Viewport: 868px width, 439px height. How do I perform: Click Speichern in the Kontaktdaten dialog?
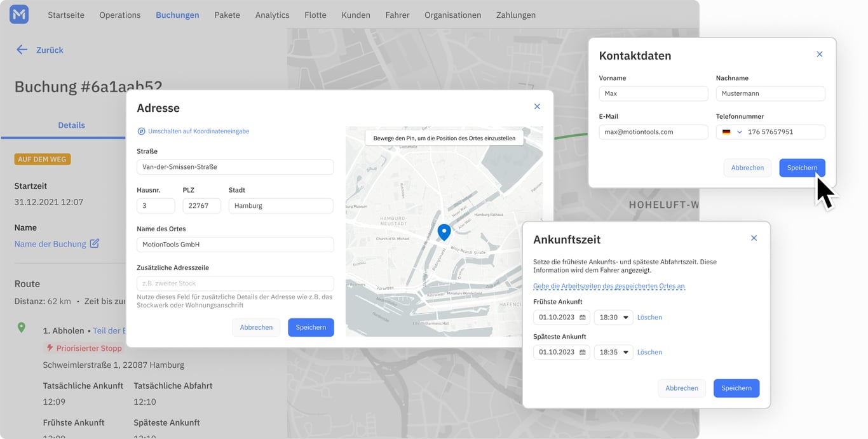(802, 168)
